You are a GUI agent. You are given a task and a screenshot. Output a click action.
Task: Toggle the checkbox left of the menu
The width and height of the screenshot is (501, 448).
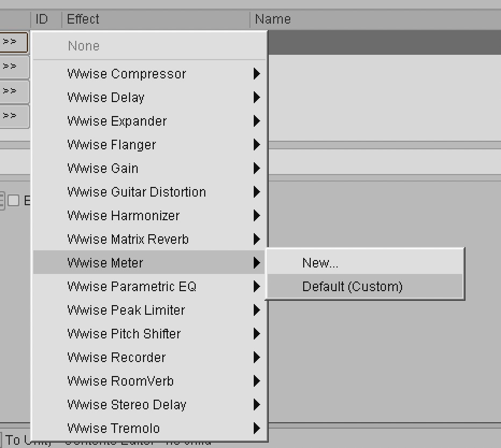pyautogui.click(x=13, y=200)
